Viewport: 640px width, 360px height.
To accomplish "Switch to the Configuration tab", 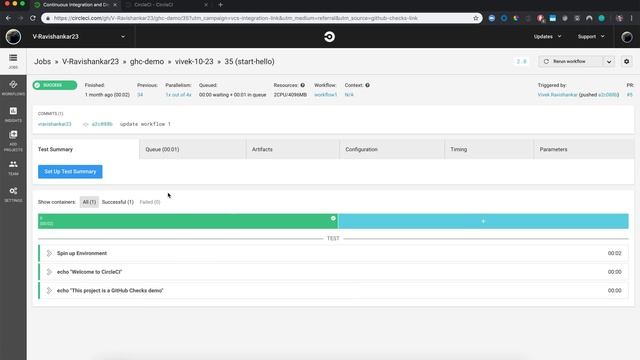I will pos(392,149).
